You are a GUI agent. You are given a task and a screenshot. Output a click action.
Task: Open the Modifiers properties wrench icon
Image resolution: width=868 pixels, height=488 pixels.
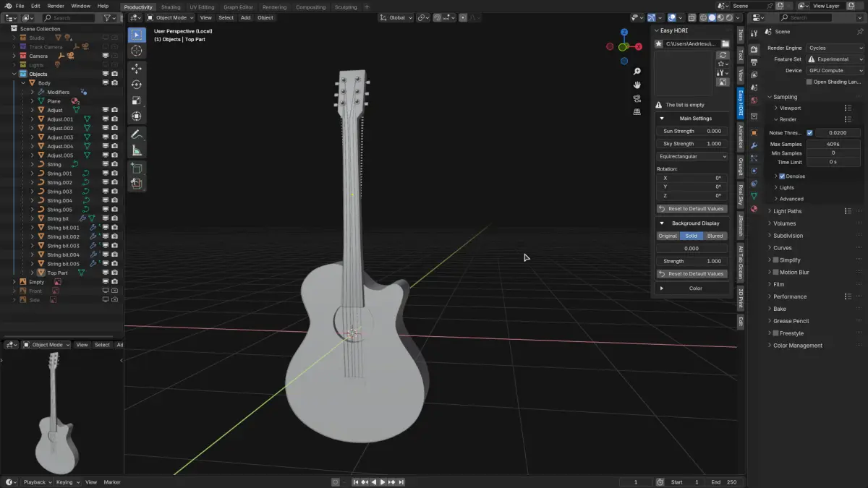pyautogui.click(x=754, y=145)
